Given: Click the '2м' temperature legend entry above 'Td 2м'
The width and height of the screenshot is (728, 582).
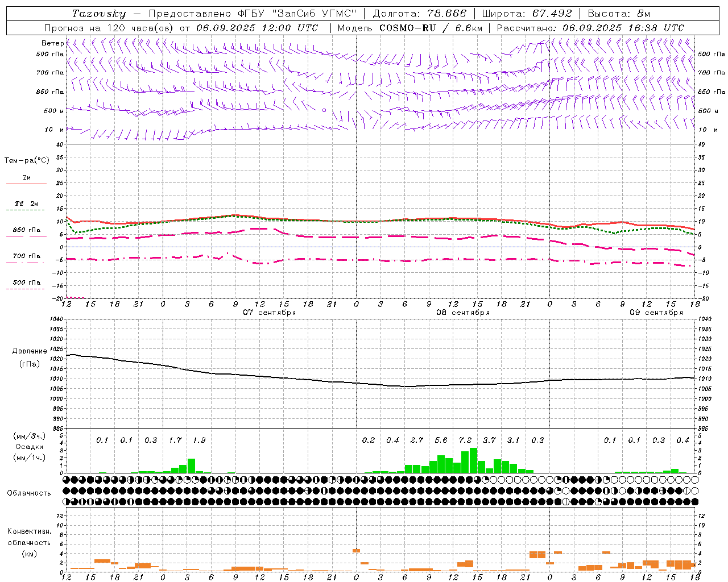Looking at the screenshot, I should click(x=27, y=177).
